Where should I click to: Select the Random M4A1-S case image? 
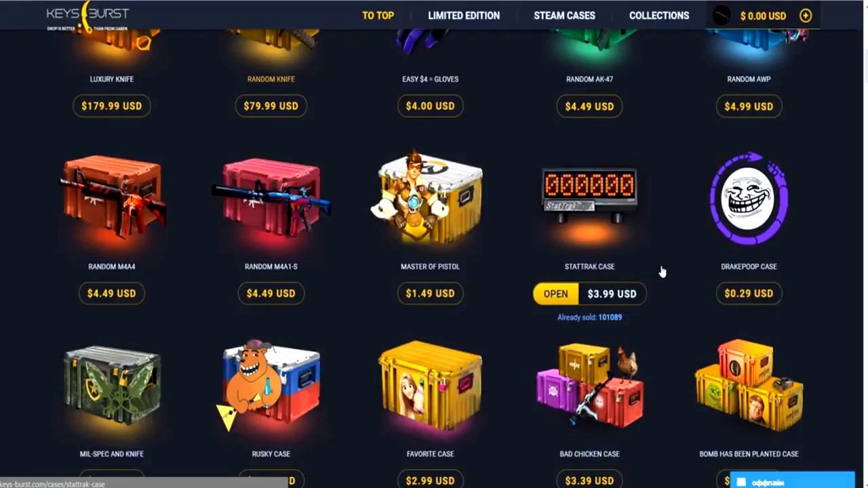(271, 197)
